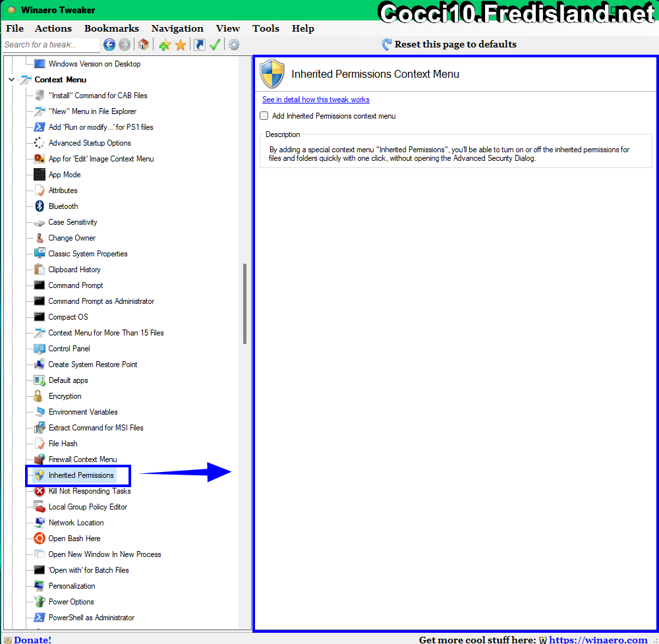
Task: Click the Bluetooth icon in the tree
Action: tap(40, 206)
